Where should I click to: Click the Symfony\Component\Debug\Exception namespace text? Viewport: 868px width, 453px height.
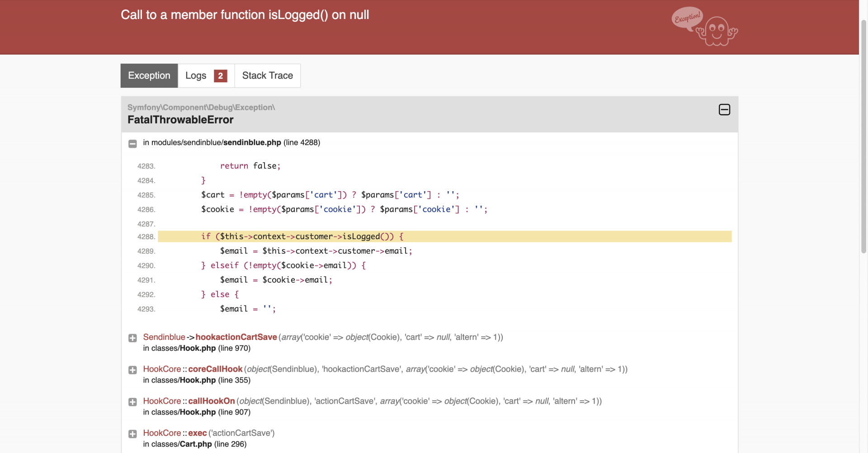pyautogui.click(x=201, y=107)
